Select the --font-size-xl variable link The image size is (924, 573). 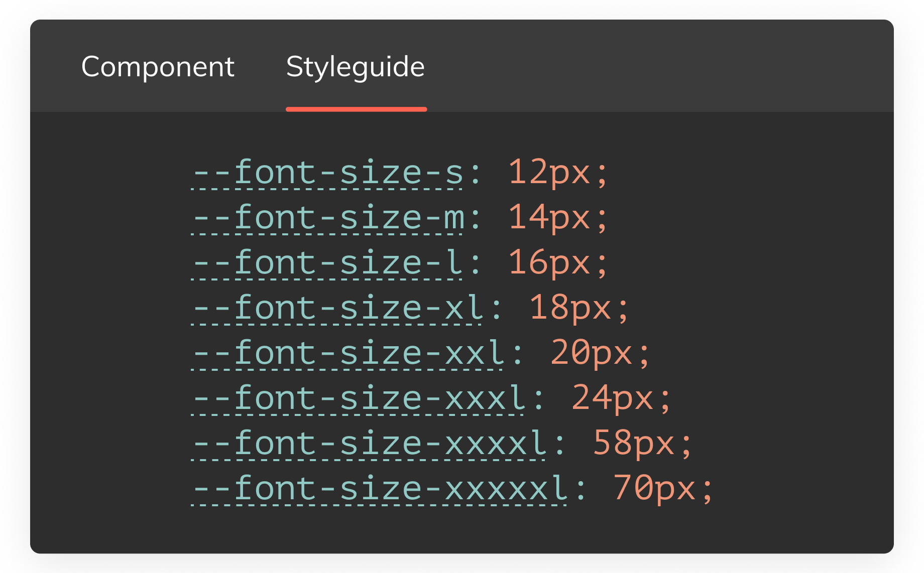(337, 308)
